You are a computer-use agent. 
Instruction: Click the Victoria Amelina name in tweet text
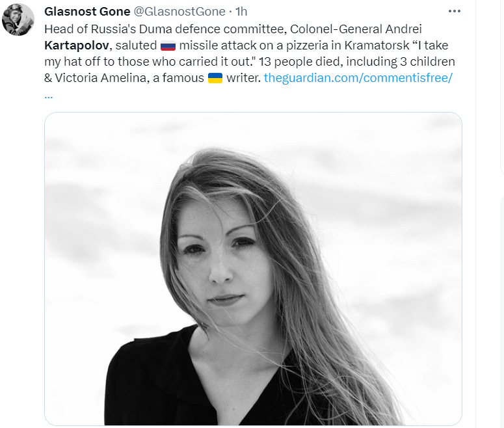coord(101,78)
